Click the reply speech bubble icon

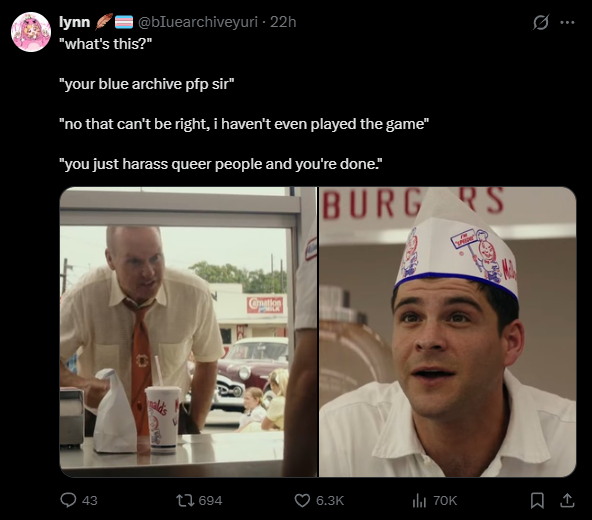(x=68, y=500)
